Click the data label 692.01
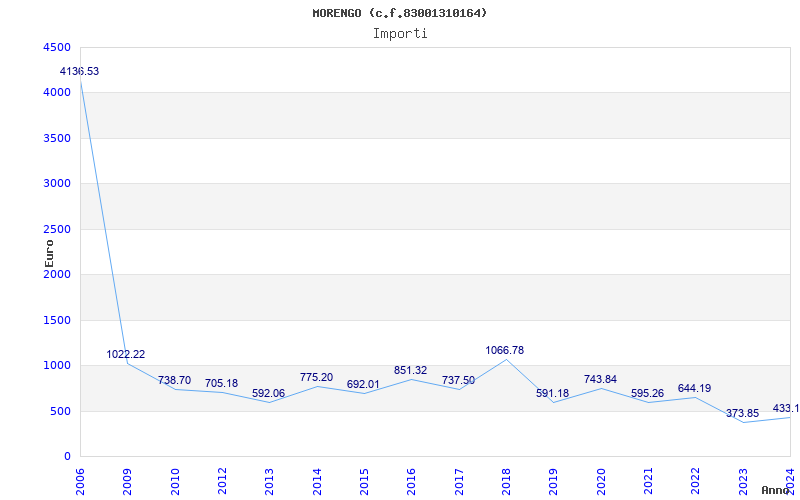Viewport: 800px width, 500px height. tap(363, 384)
